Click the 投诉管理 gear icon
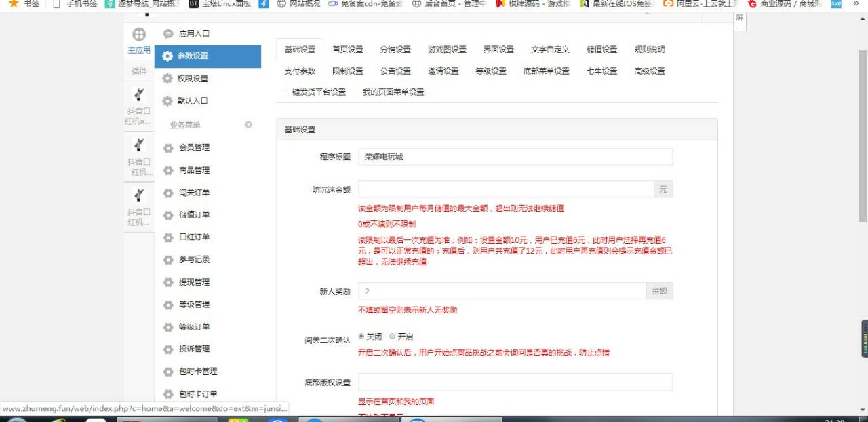Screen dimensions: 868x422 tap(168, 349)
